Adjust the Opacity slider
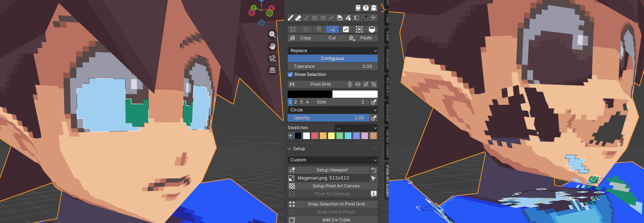This screenshot has width=644, height=223. [329, 118]
